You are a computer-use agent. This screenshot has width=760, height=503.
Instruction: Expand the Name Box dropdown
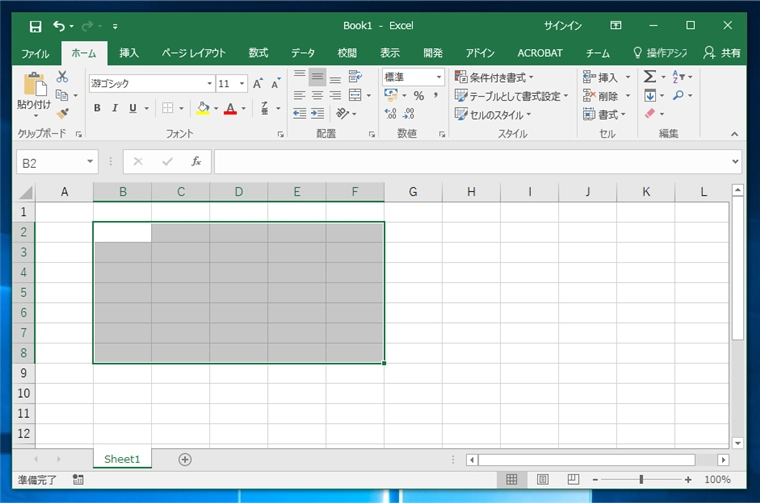(90, 162)
